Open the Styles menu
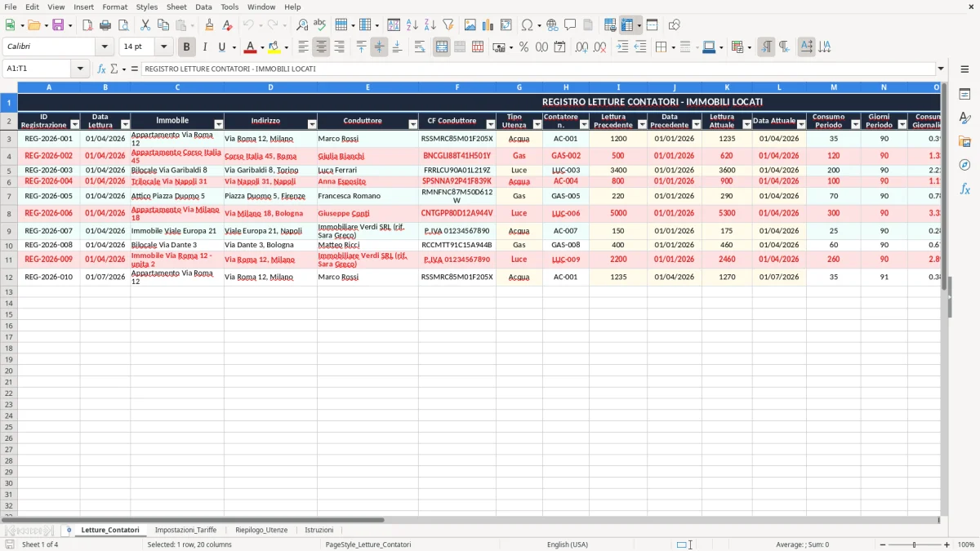 (x=147, y=7)
